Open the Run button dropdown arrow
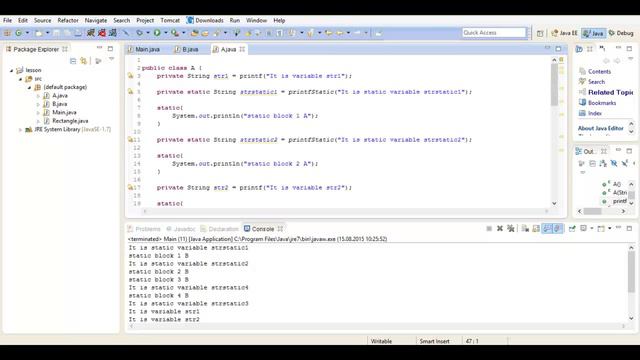640x360 pixels. (165, 33)
